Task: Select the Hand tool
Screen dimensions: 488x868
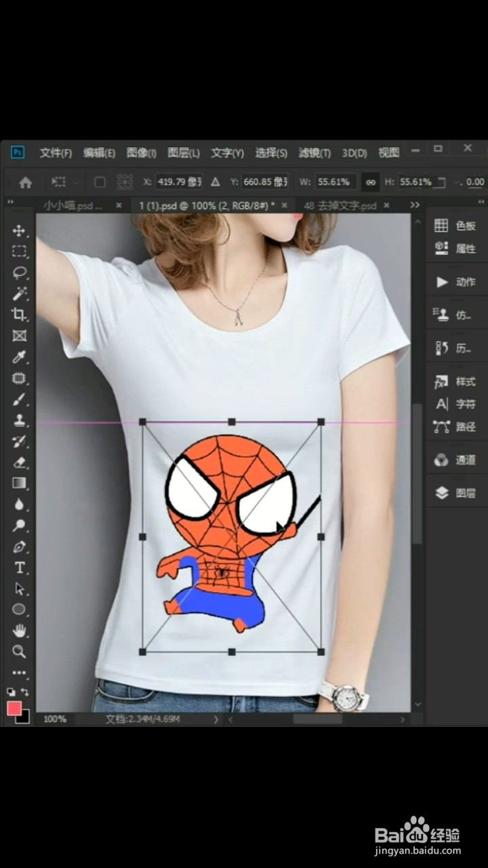Action: point(19,631)
